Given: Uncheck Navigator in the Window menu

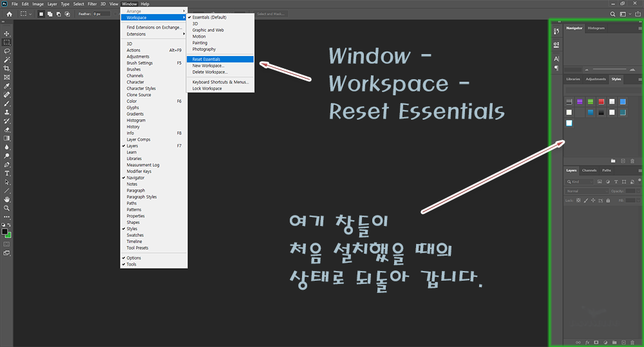Looking at the screenshot, I should click(x=154, y=178).
